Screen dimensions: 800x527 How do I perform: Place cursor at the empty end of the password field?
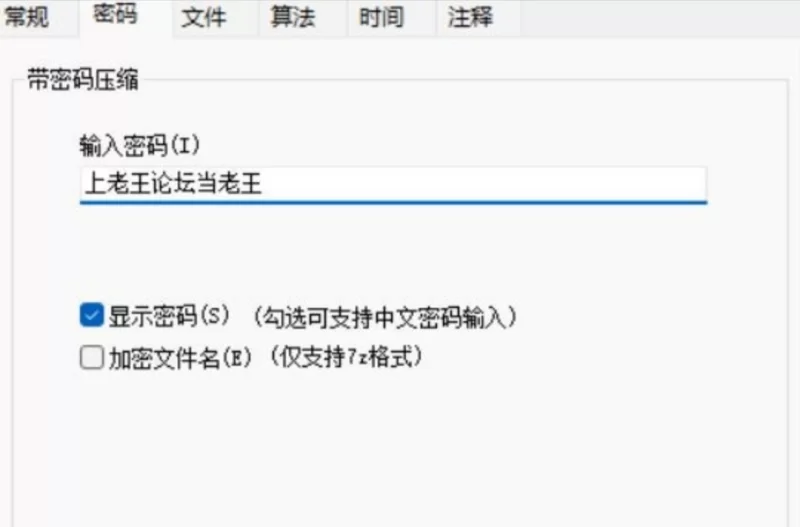tap(485, 184)
